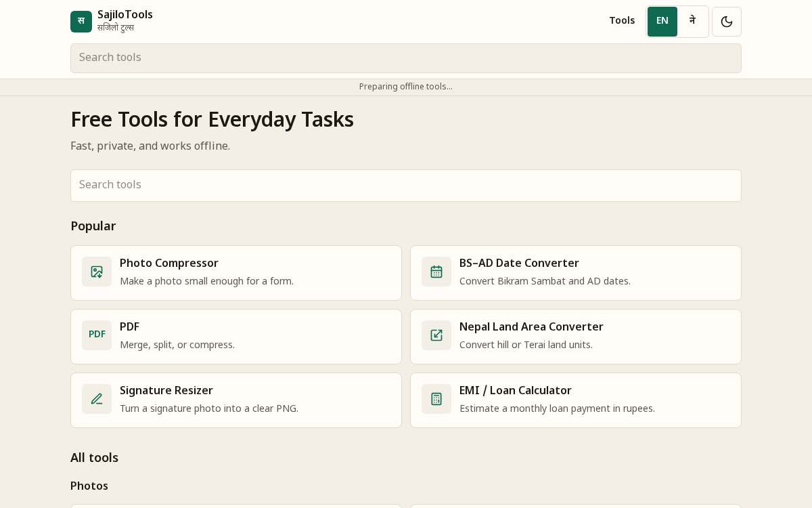
Task: Click the 'All tools' section heading
Action: [95, 458]
